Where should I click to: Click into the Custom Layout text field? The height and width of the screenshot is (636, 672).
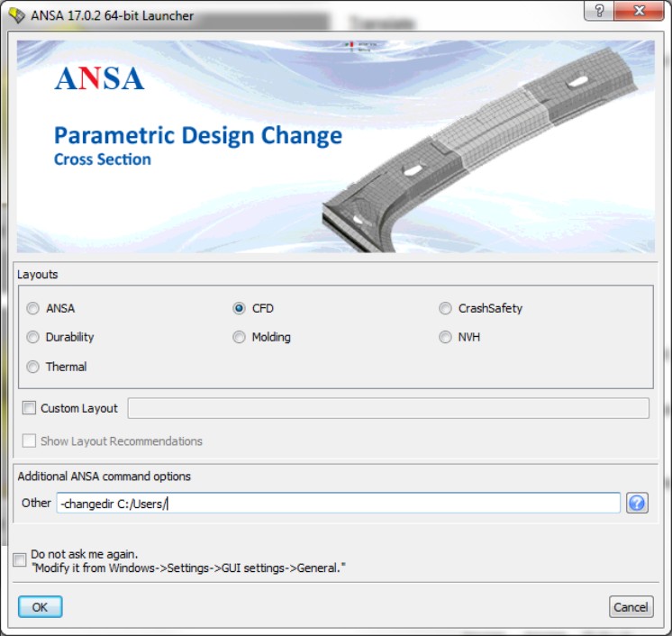click(x=388, y=408)
